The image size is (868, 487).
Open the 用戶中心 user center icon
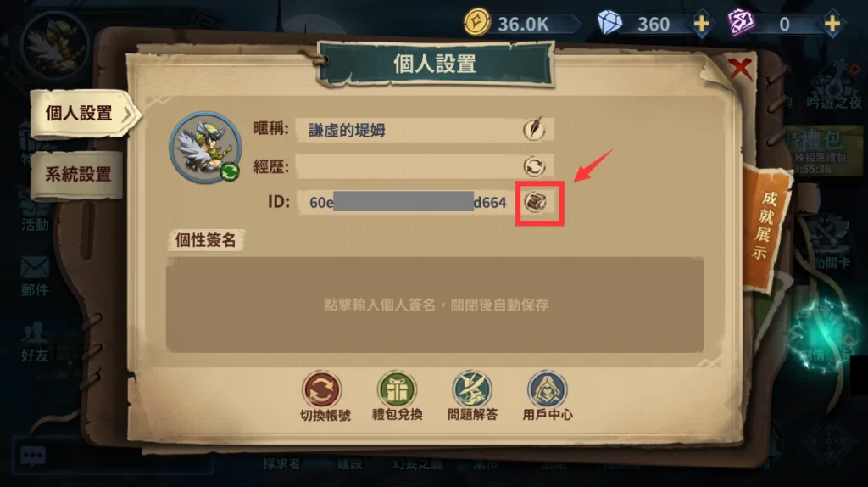pyautogui.click(x=548, y=395)
